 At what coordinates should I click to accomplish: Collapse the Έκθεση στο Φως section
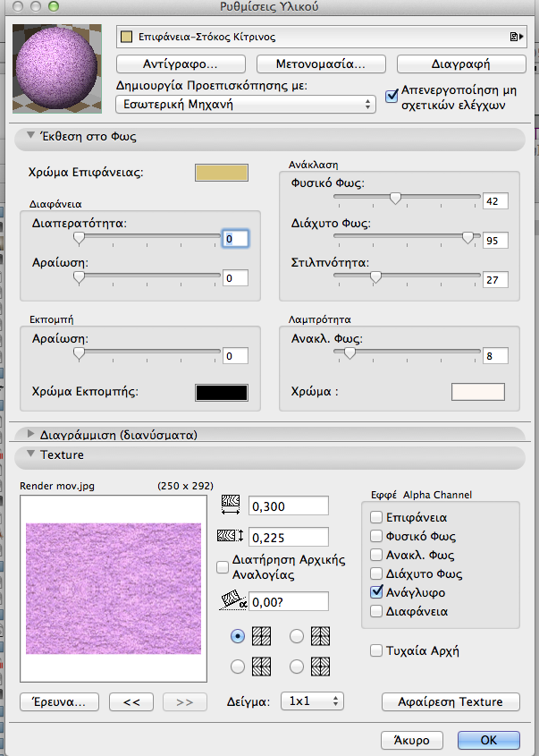[x=30, y=137]
